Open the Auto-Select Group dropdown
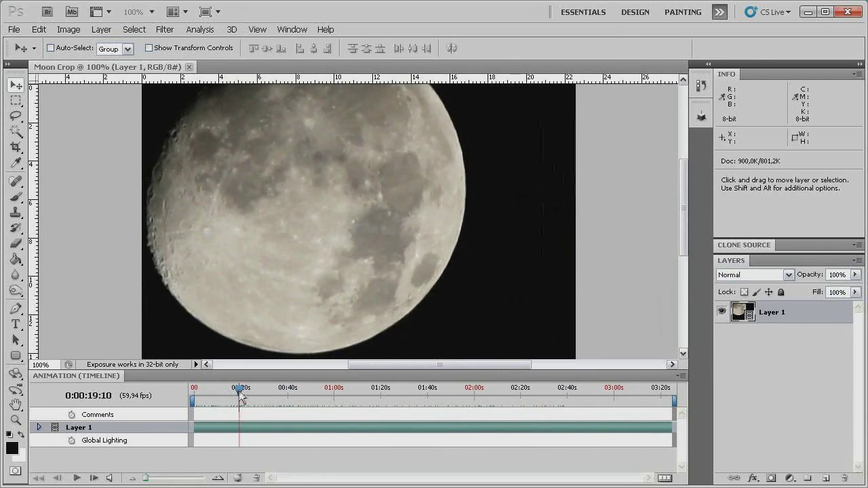Image resolution: width=868 pixels, height=488 pixels. [128, 49]
